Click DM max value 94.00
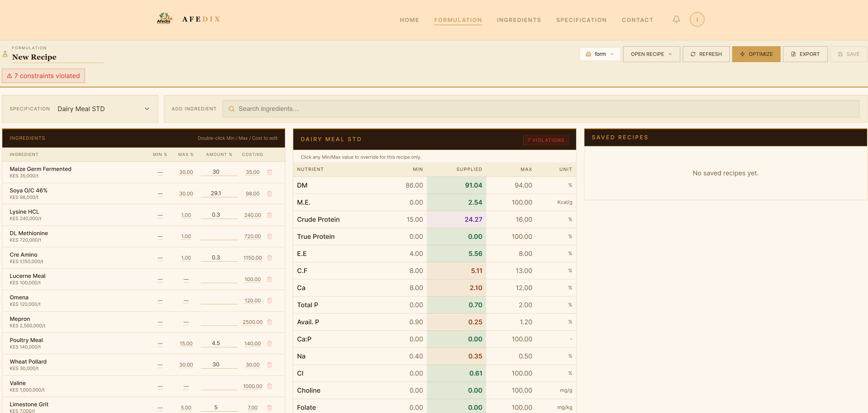Viewport: 868px width, 413px height. (x=523, y=185)
